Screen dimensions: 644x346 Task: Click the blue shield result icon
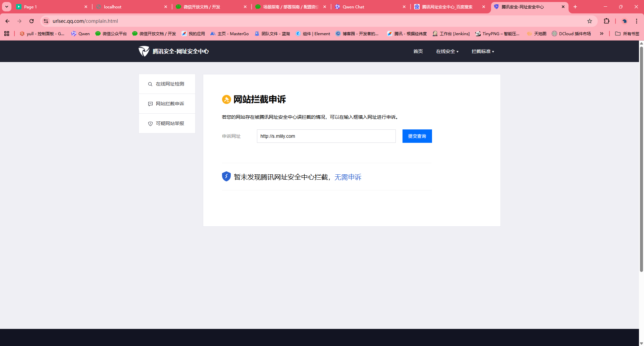tap(226, 176)
